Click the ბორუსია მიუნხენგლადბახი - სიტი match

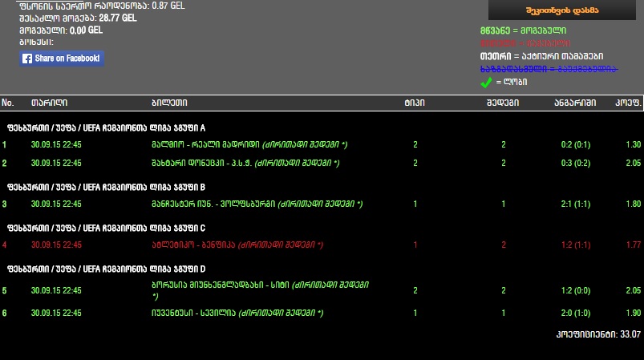261,290
